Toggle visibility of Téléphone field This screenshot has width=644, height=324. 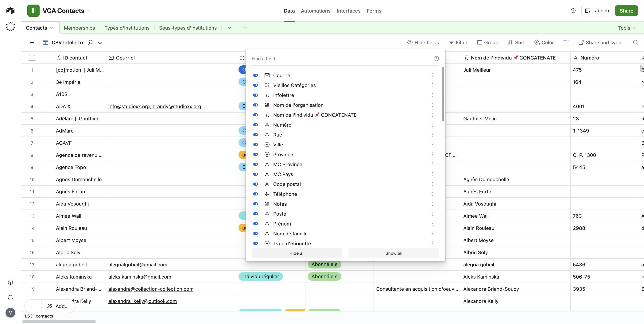pyautogui.click(x=255, y=194)
